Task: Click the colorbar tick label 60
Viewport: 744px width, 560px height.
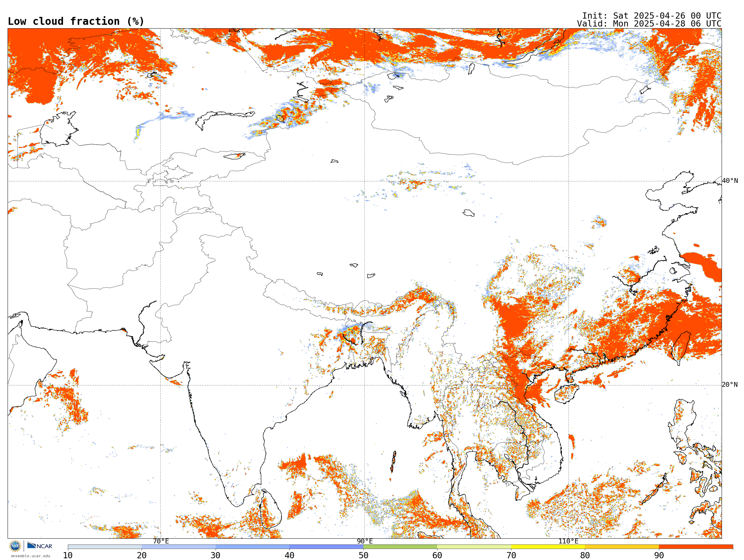Action: [437, 556]
